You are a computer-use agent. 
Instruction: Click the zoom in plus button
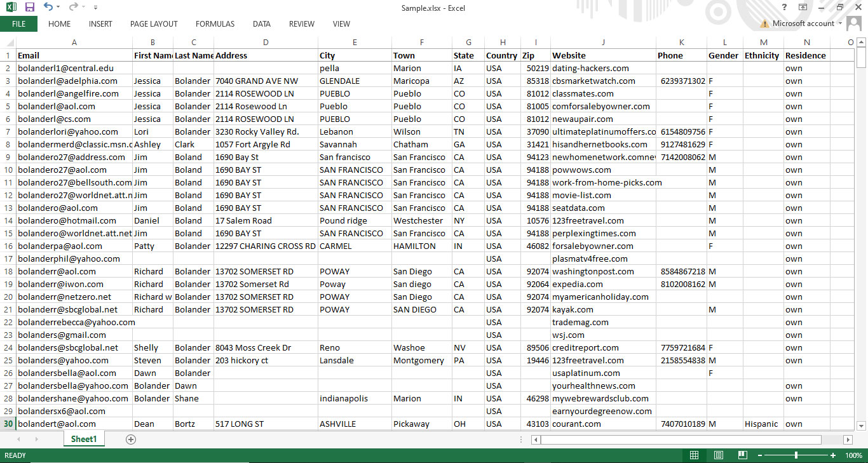pyautogui.click(x=833, y=455)
